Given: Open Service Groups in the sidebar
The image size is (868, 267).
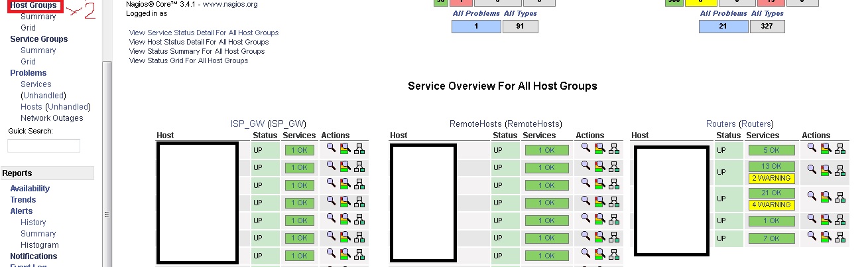Looking at the screenshot, I should 38,39.
